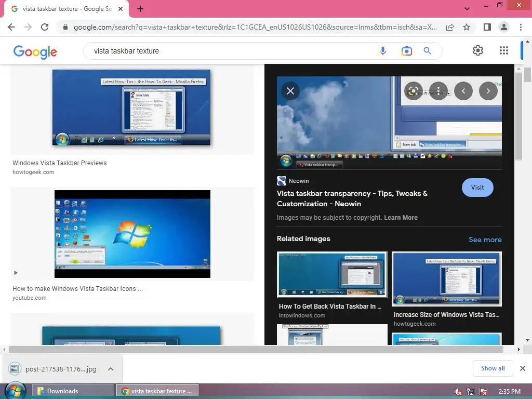532x399 pixels.
Task: Bookmark this page with the star
Action: coord(467,27)
